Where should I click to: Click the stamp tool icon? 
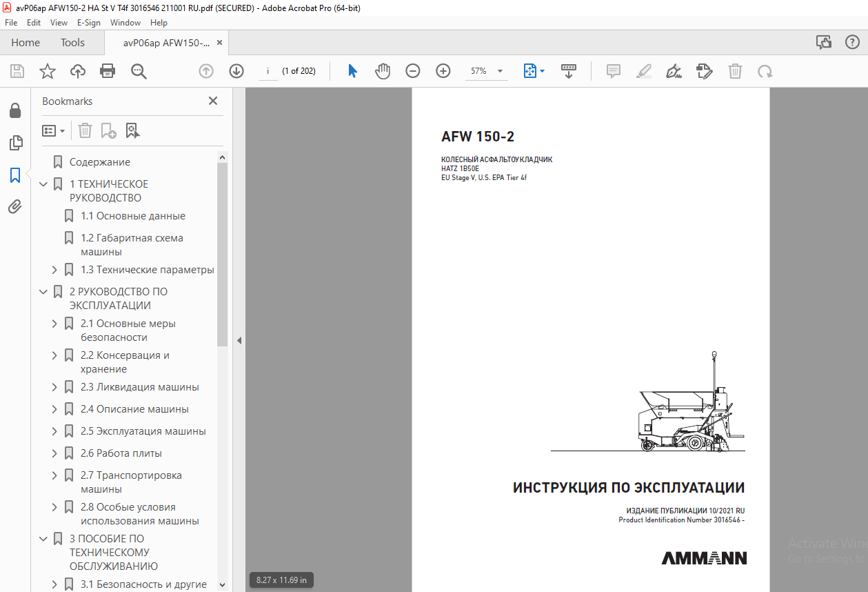[x=705, y=71]
